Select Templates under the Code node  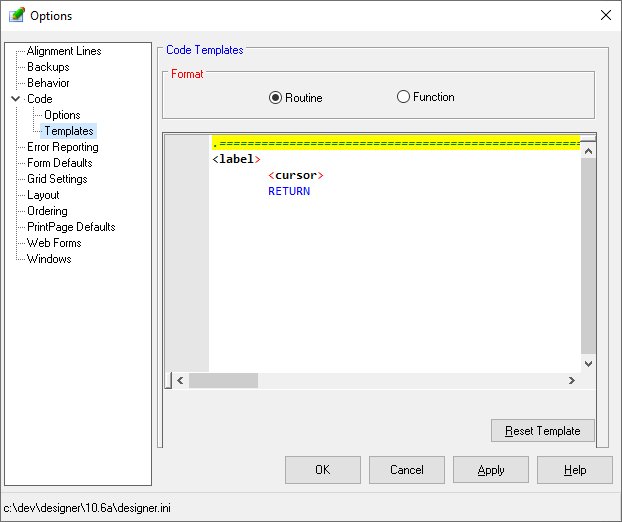(x=68, y=131)
